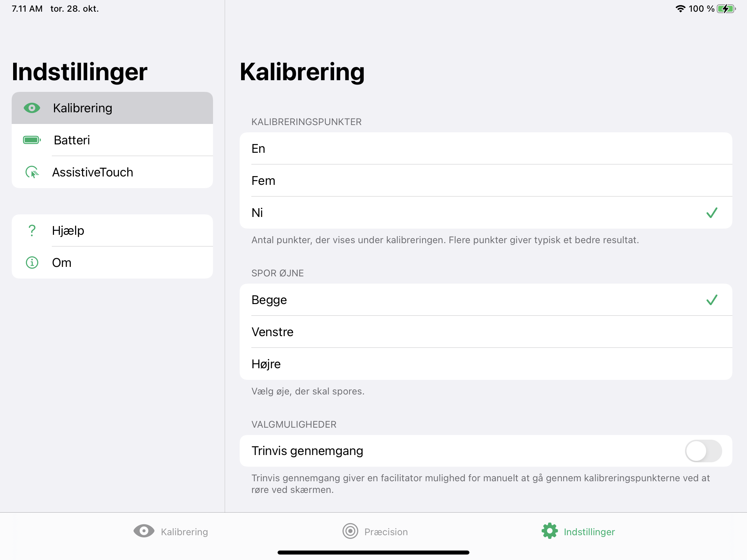
Task: Toggle the Trinvis gennemgang switch
Action: pyautogui.click(x=703, y=451)
